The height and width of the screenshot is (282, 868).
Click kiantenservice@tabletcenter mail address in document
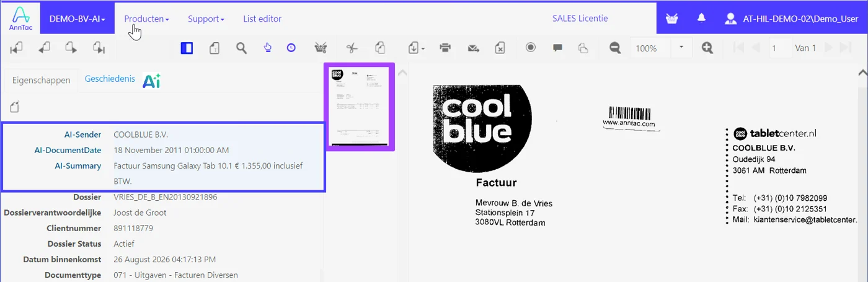pos(805,219)
